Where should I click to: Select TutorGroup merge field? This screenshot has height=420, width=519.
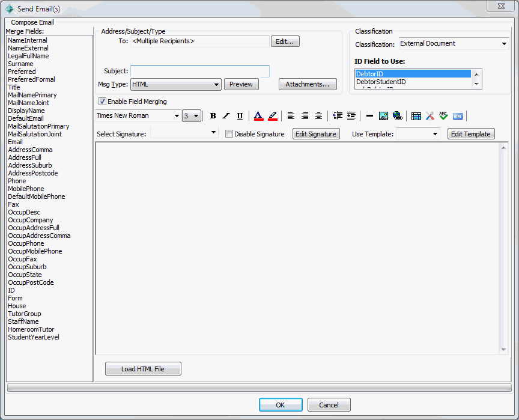coord(25,314)
